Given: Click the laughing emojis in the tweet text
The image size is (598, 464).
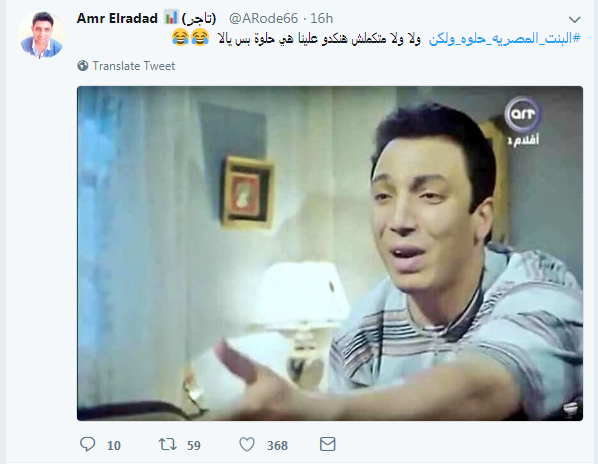Looking at the screenshot, I should tap(191, 37).
